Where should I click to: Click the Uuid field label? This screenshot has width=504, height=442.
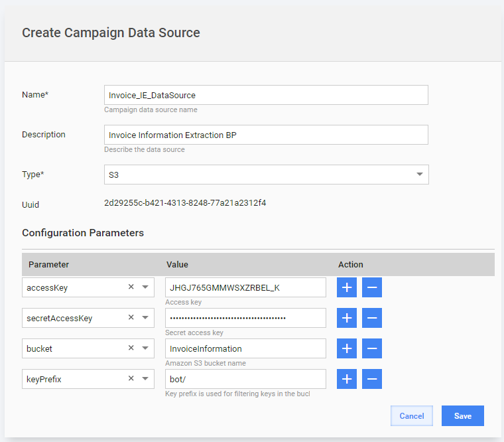[31, 204]
